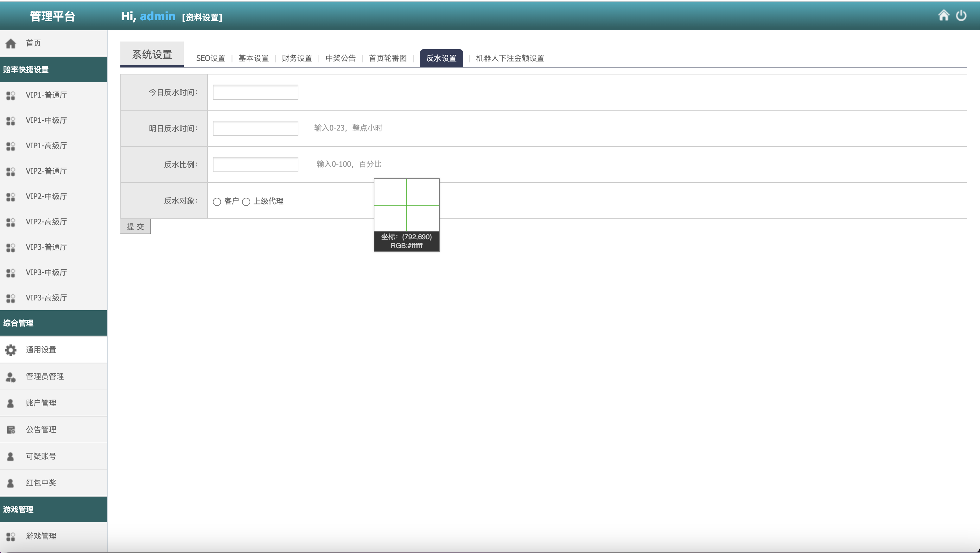The image size is (980, 553).
Task: Click the power logout icon at top right
Action: click(x=961, y=16)
